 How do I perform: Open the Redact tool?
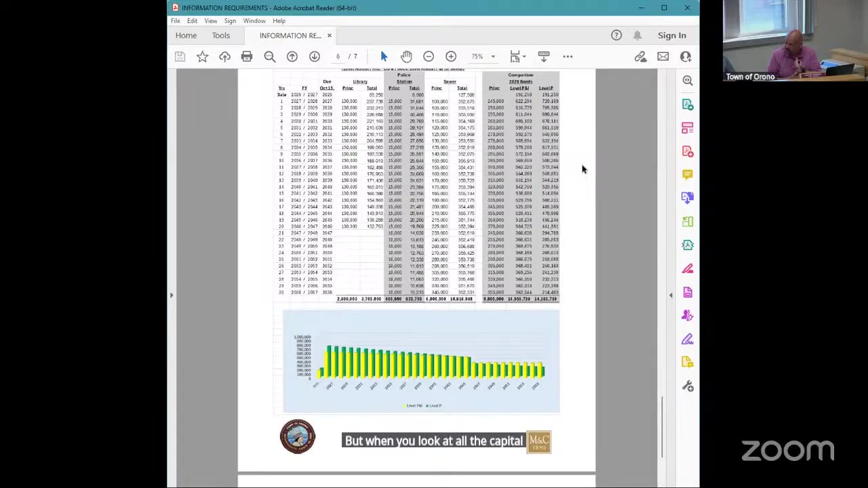(688, 268)
